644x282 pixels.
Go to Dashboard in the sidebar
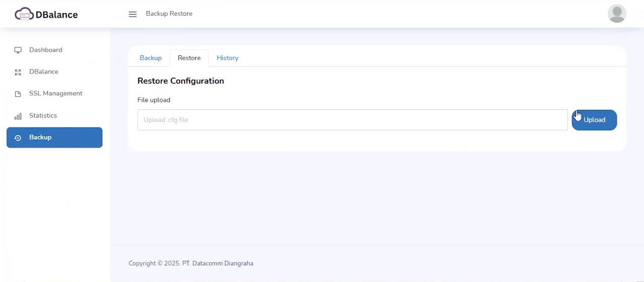coord(45,50)
